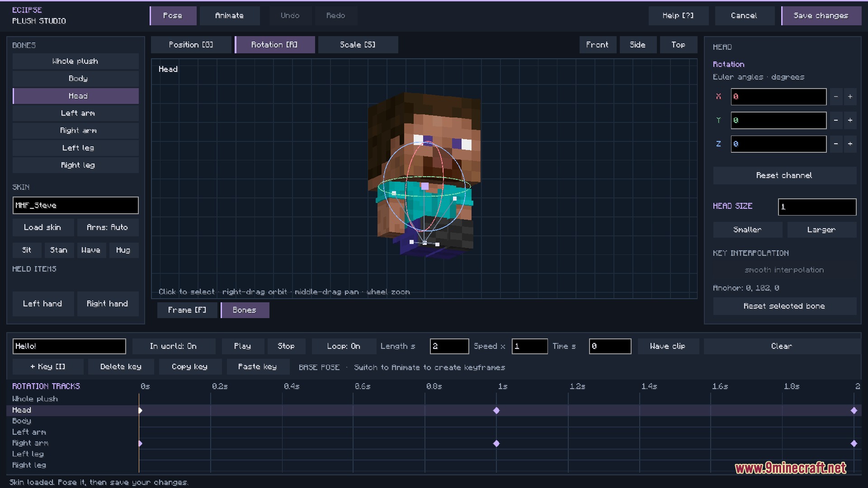Viewport: 868px width, 488px height.
Task: Select the Left arm bone button
Action: 75,113
